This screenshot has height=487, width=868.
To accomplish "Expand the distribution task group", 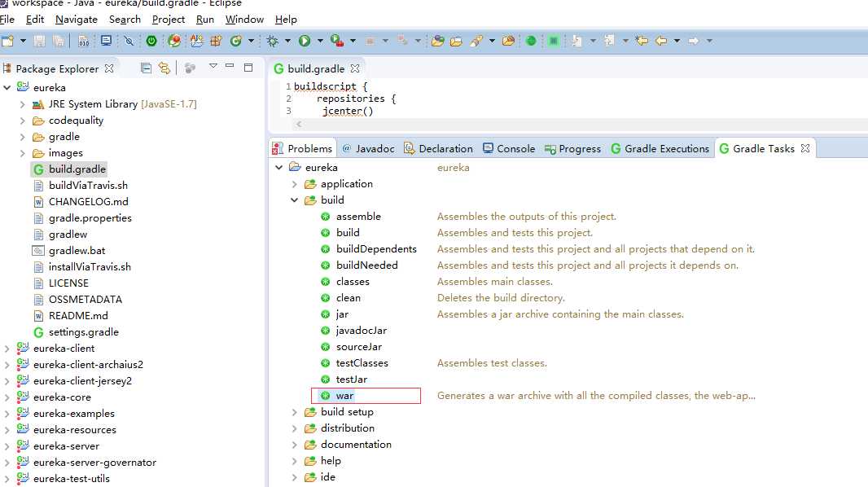I will tap(295, 428).
